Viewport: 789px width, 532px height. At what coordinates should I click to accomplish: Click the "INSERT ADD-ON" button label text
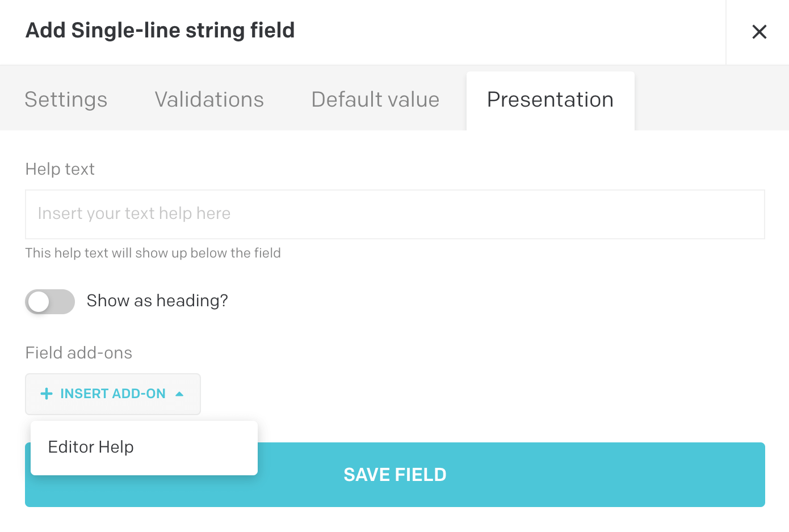point(113,394)
